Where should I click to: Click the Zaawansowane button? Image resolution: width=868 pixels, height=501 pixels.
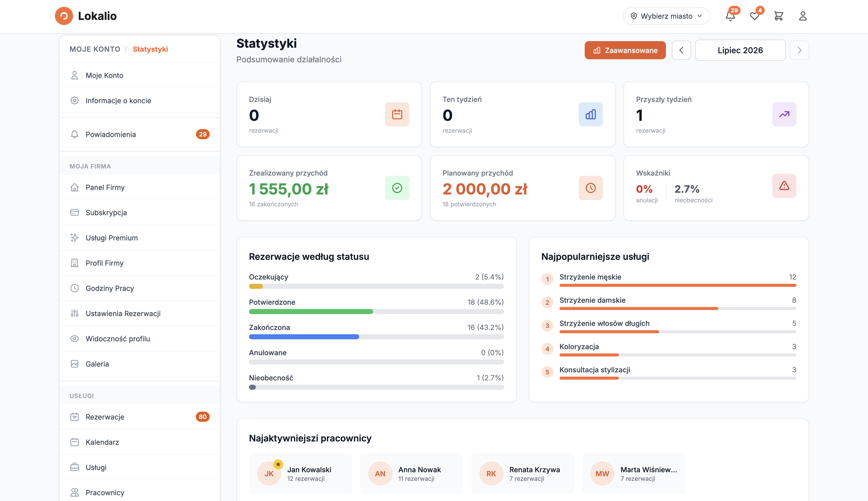click(625, 50)
